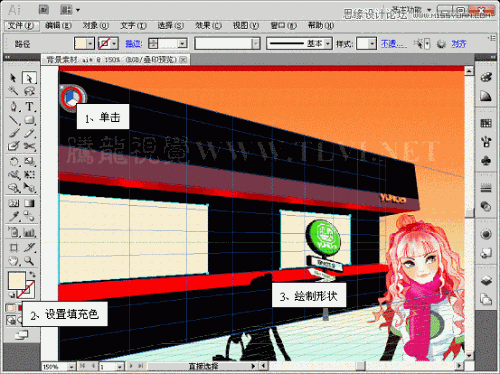Image resolution: width=500 pixels, height=374 pixels.
Task: Select the Rotate tool
Action: [x=13, y=162]
